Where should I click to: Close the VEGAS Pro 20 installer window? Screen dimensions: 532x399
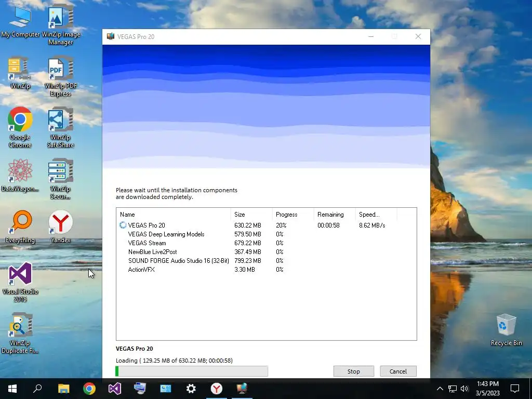pyautogui.click(x=418, y=36)
